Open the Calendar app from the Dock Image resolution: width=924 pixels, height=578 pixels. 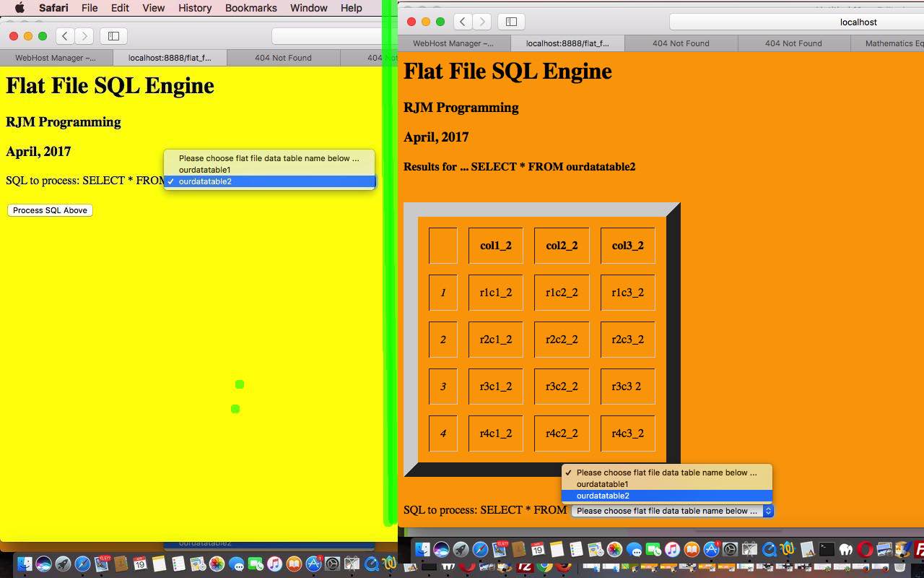[537, 551]
